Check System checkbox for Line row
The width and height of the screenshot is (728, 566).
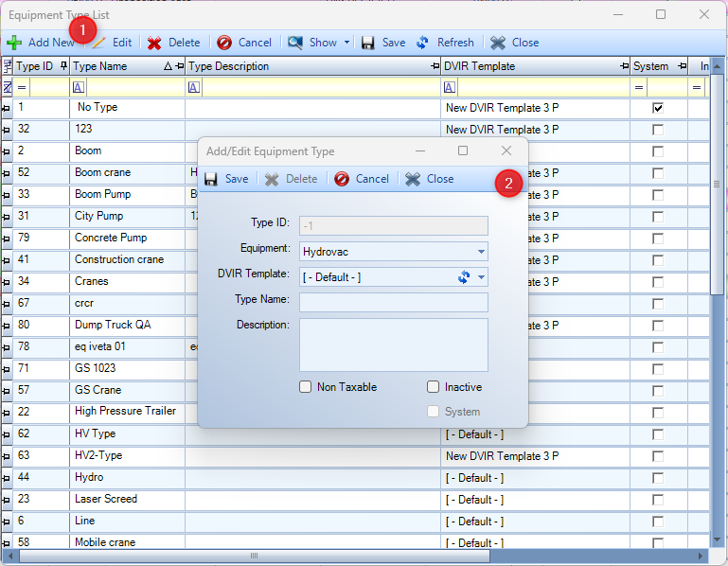[x=657, y=522]
